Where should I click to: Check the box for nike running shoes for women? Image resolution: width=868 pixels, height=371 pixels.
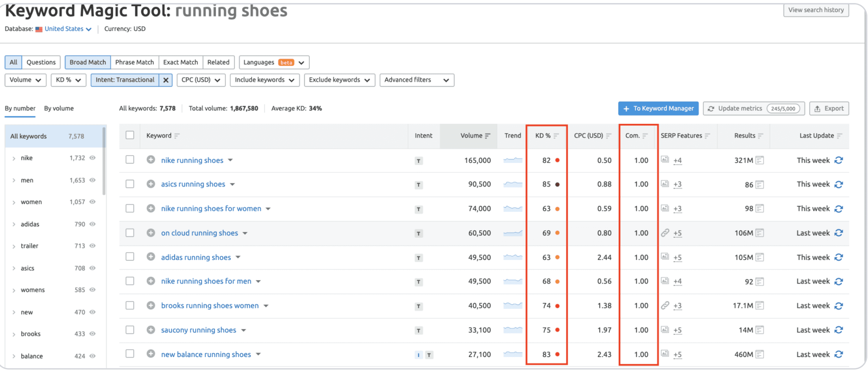click(130, 208)
